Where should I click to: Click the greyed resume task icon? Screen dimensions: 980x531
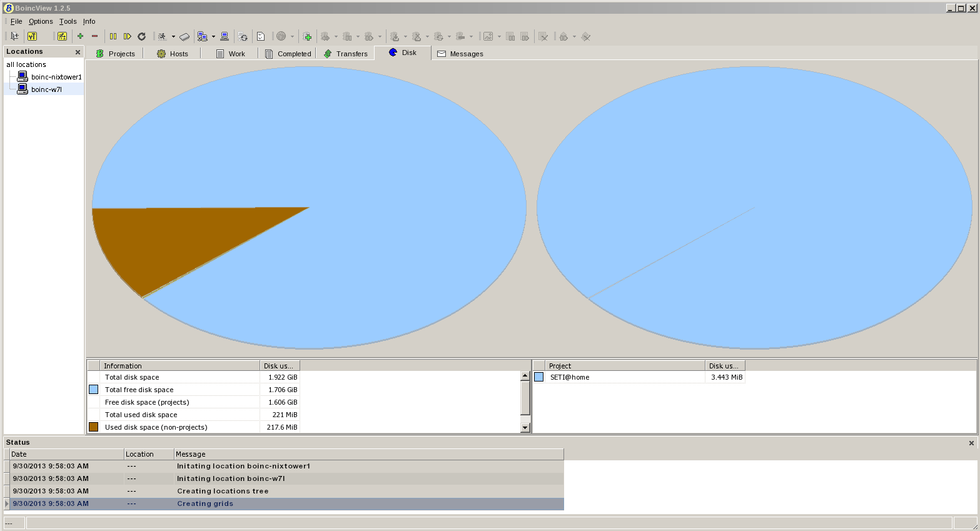525,36
